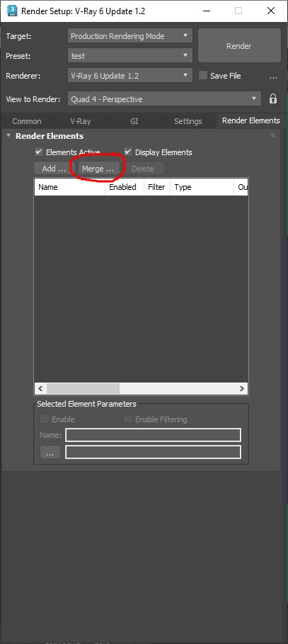Open the Preset dropdown showing test

(130, 56)
